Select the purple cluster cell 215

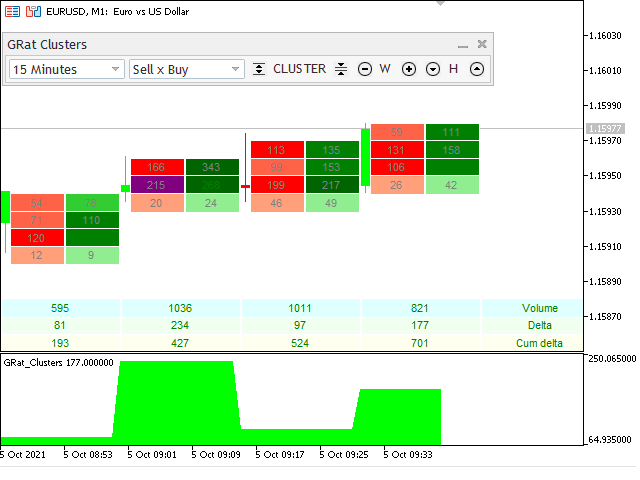point(157,185)
